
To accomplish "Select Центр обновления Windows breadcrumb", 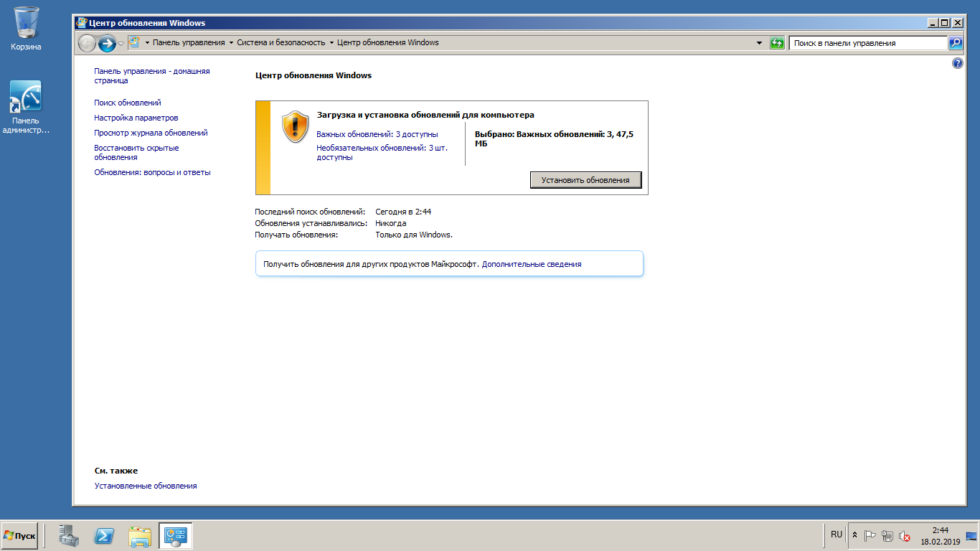I will (388, 42).
